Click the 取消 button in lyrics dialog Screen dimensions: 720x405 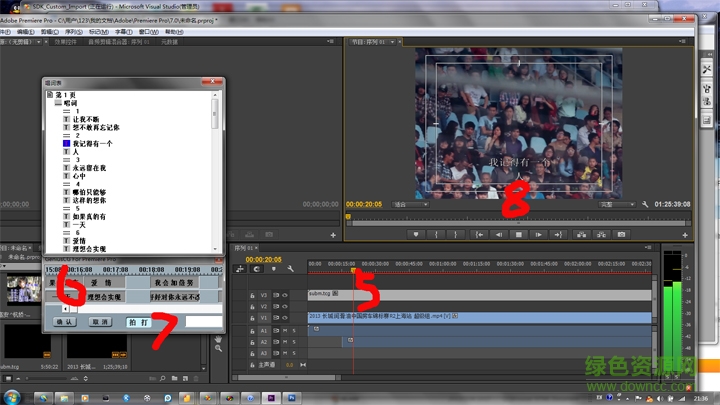100,322
